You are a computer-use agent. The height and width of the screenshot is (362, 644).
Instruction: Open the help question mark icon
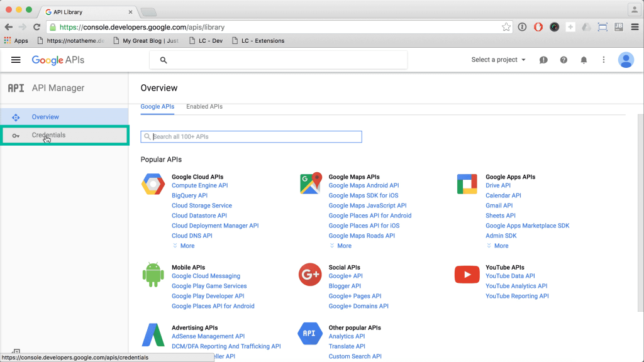pyautogui.click(x=563, y=60)
